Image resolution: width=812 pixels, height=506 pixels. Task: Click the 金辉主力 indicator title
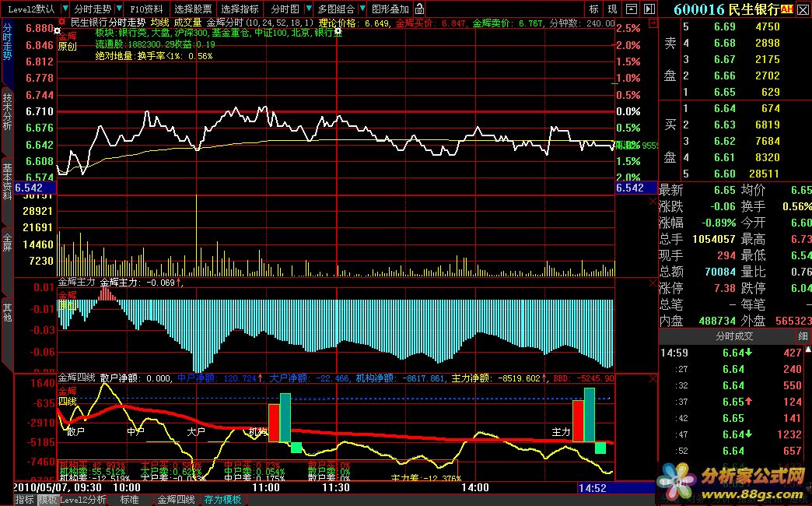(x=77, y=282)
